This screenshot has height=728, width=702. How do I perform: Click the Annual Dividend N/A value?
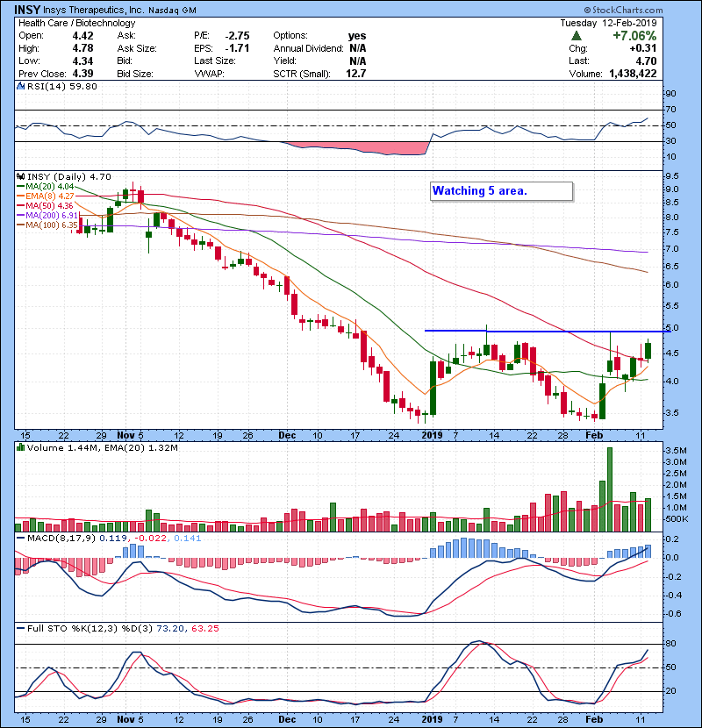click(358, 48)
